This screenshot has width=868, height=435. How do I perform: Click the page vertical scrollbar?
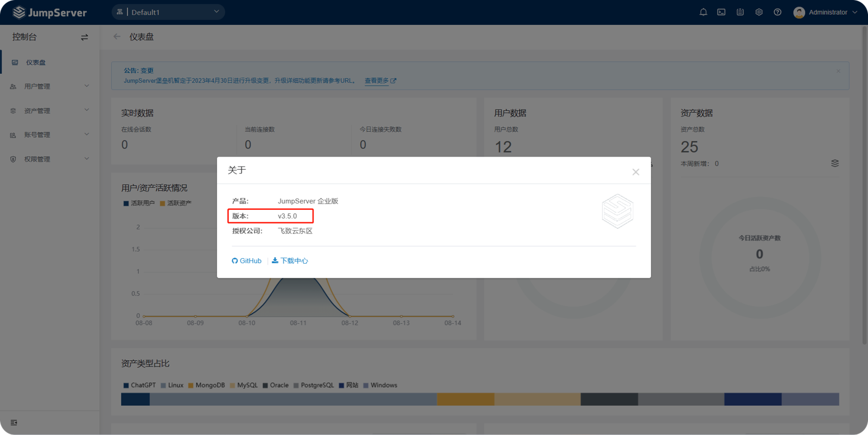(864, 184)
